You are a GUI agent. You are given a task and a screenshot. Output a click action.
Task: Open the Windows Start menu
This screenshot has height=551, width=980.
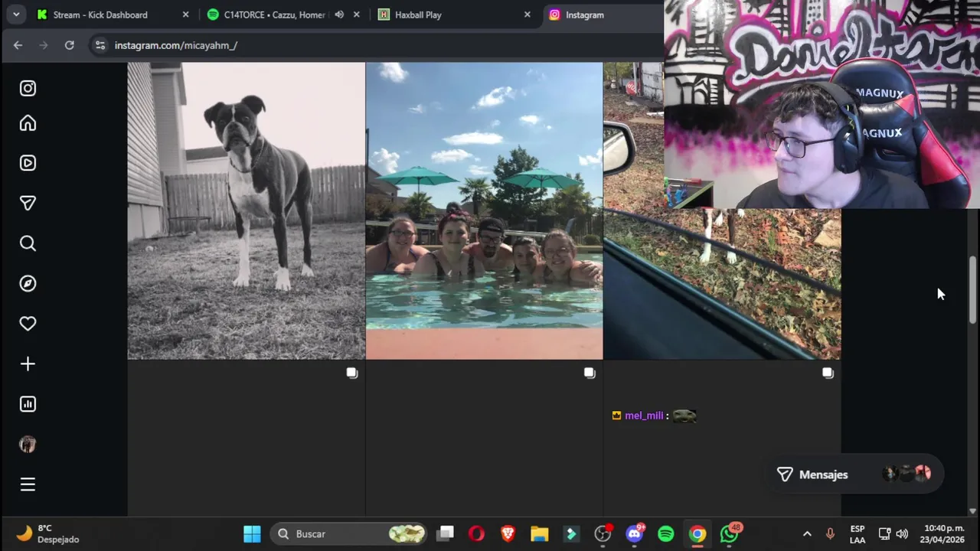(x=252, y=533)
